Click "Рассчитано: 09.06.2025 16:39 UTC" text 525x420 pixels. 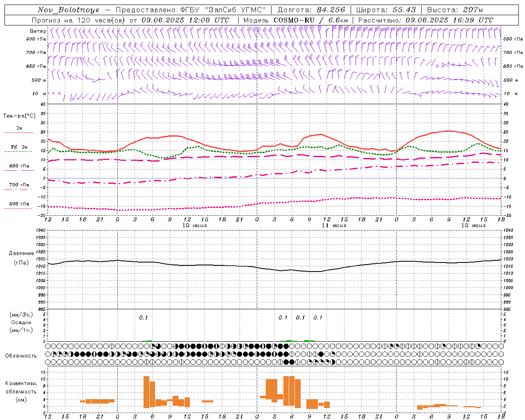click(x=426, y=20)
